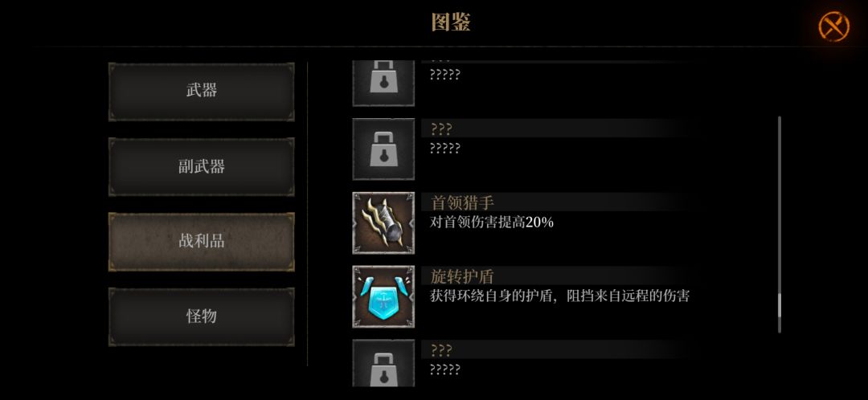Tap the padlock icon below 旋转护盾
The width and height of the screenshot is (868, 400).
[x=383, y=364]
